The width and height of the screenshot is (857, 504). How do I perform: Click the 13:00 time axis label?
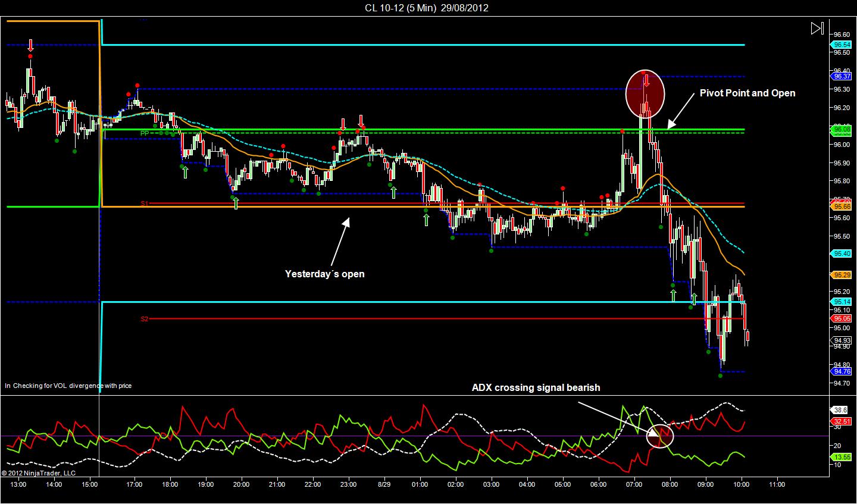(x=18, y=484)
